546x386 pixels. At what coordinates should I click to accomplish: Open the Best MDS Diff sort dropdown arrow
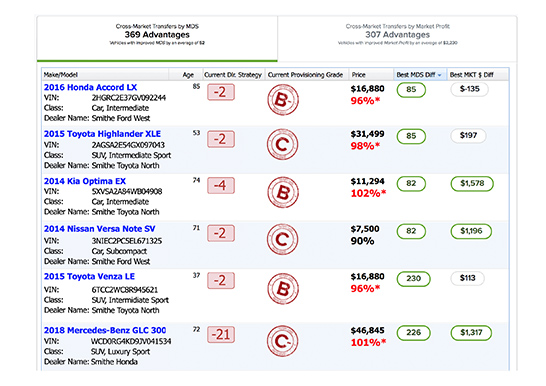coord(439,75)
